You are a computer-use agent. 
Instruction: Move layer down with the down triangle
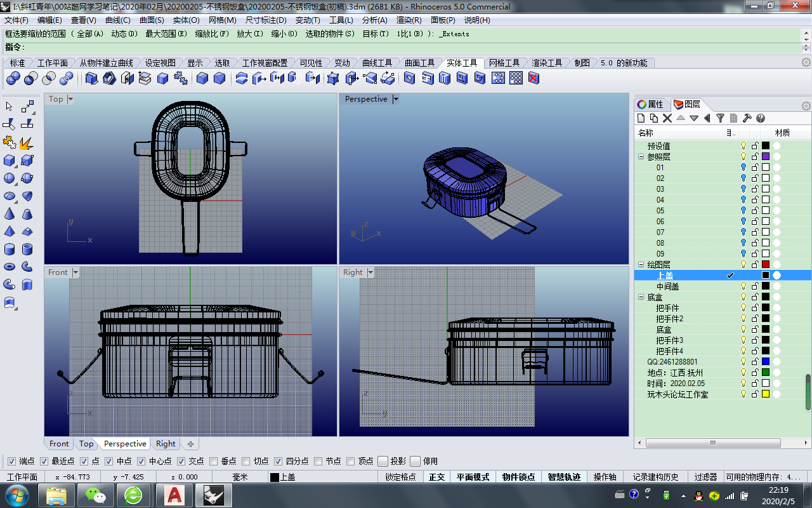click(x=694, y=118)
